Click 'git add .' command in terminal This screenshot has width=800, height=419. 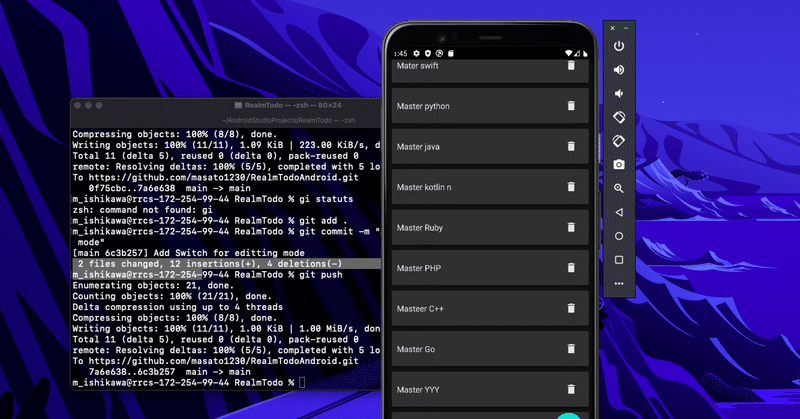323,220
